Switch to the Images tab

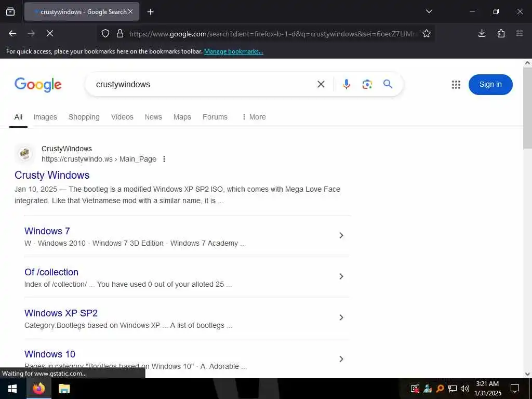[x=45, y=117]
